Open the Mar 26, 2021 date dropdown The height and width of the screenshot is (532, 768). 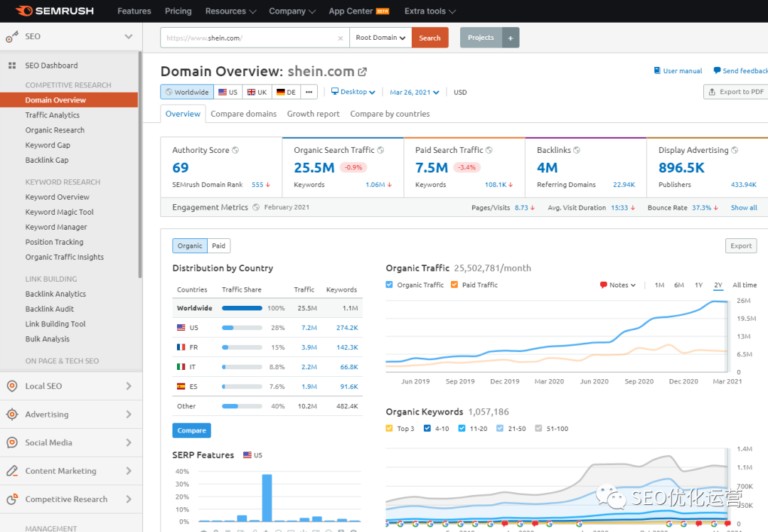pyautogui.click(x=414, y=92)
